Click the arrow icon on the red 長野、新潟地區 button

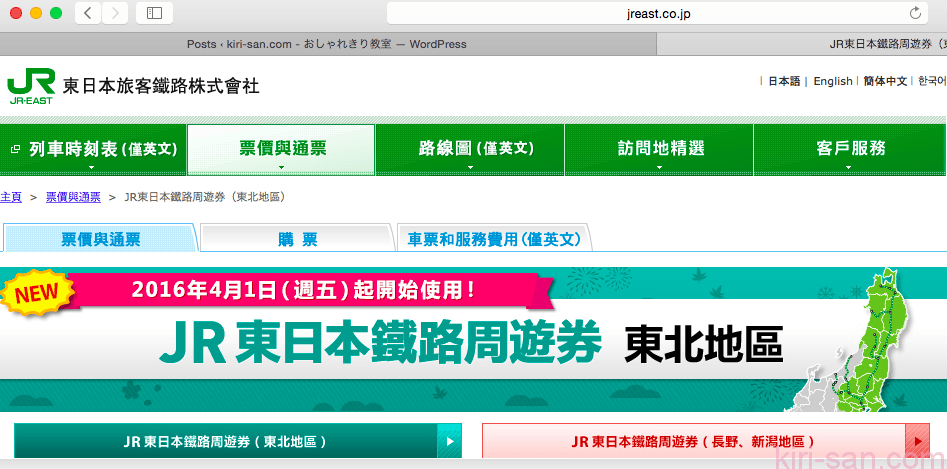click(917, 441)
